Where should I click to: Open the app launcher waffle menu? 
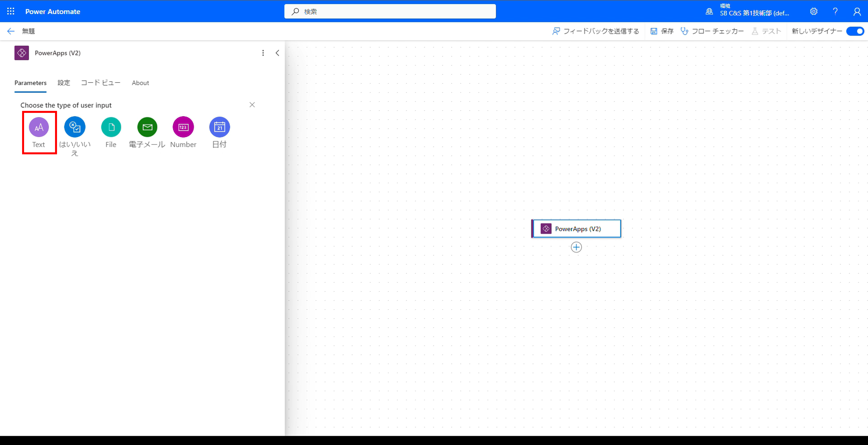10,11
